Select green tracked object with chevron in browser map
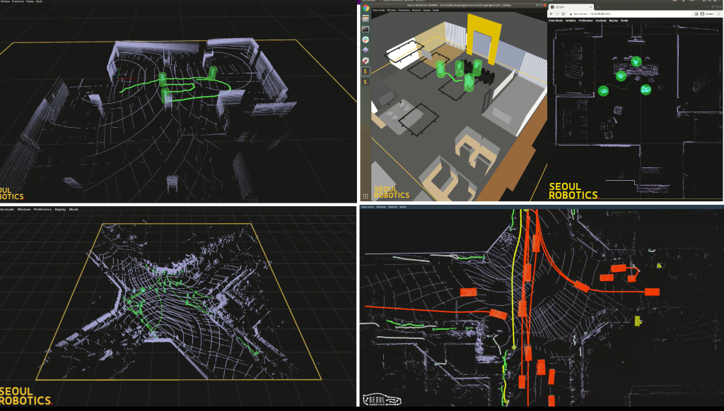 [636, 61]
